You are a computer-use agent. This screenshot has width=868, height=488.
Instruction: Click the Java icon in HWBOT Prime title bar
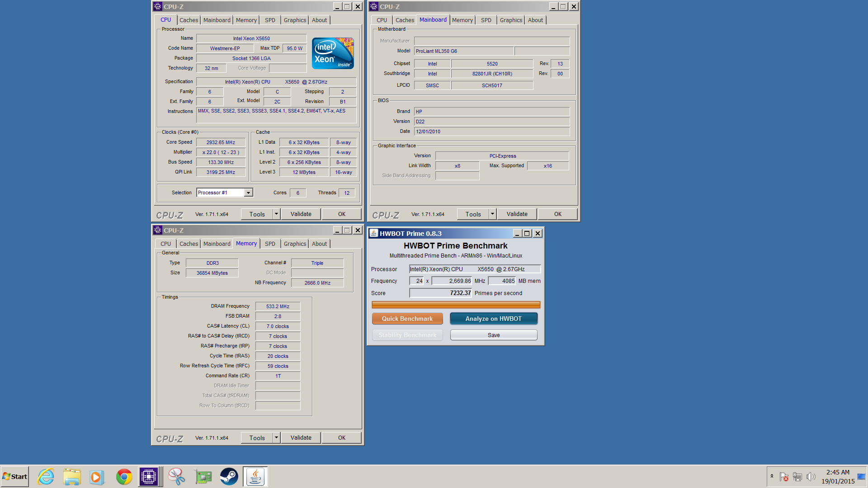point(373,233)
